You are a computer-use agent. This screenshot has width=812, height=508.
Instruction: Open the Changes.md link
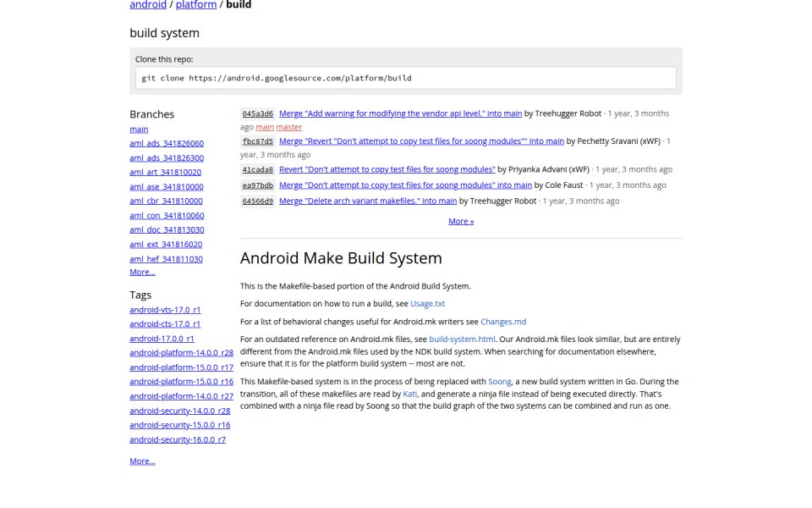click(503, 322)
